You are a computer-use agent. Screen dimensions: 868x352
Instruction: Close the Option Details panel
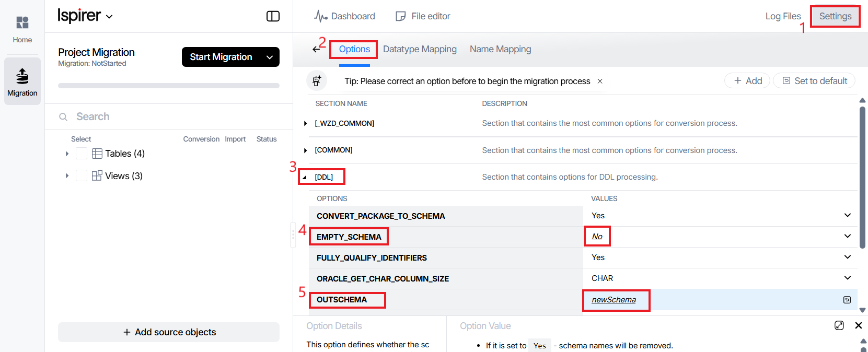coord(858,325)
